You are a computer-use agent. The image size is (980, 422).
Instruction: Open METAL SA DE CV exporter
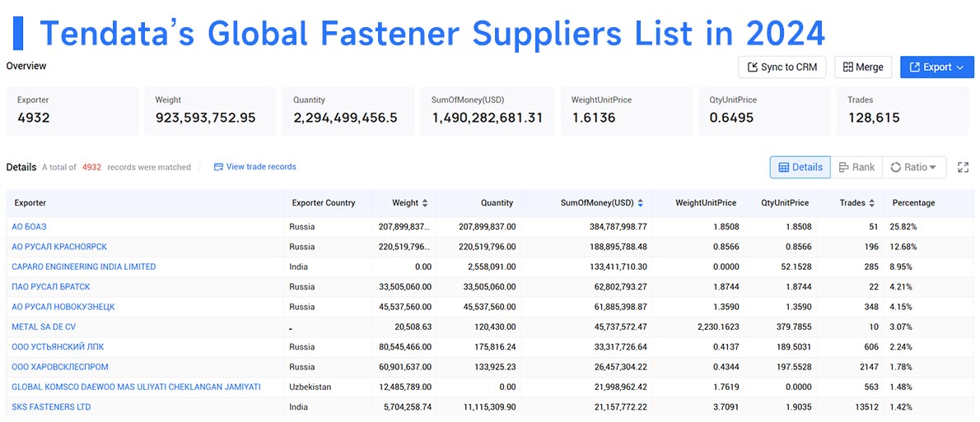point(44,327)
